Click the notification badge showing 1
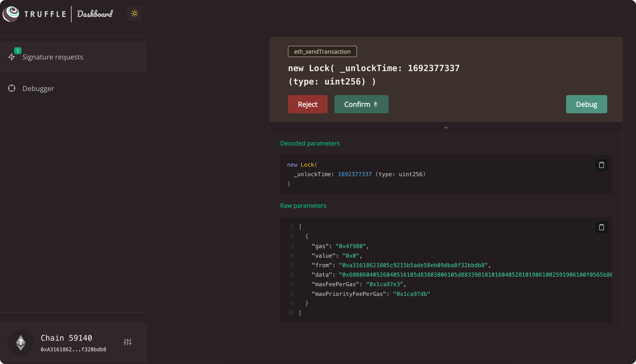This screenshot has height=364, width=636. click(18, 51)
